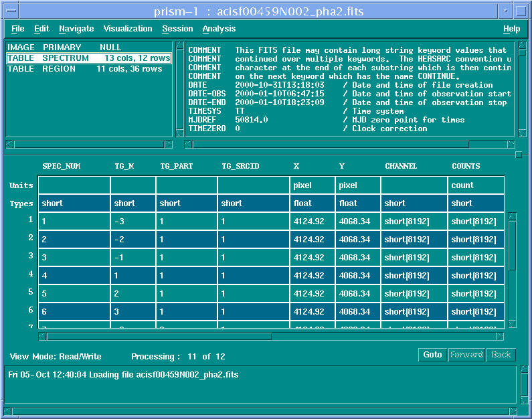Click pane divider sash handle
The width and height of the screenshot is (532, 419).
pos(519,155)
